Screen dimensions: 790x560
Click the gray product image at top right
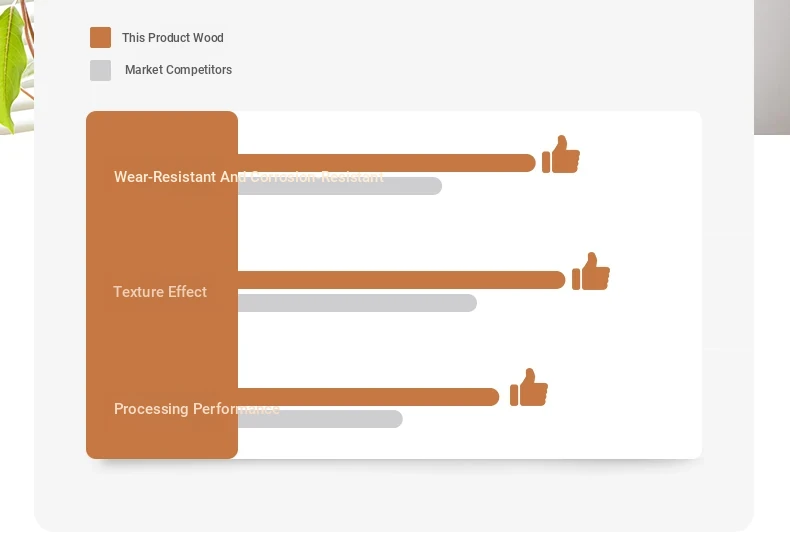pyautogui.click(x=772, y=67)
